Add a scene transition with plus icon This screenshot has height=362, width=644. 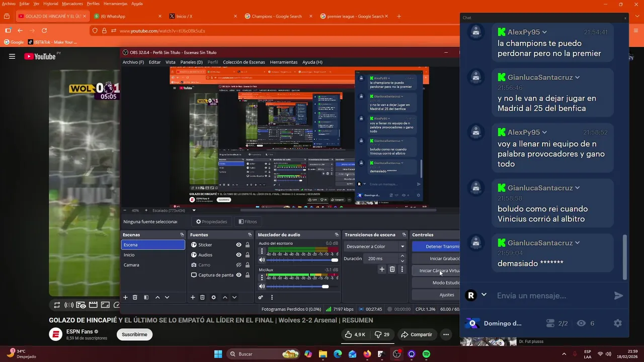[x=382, y=269]
